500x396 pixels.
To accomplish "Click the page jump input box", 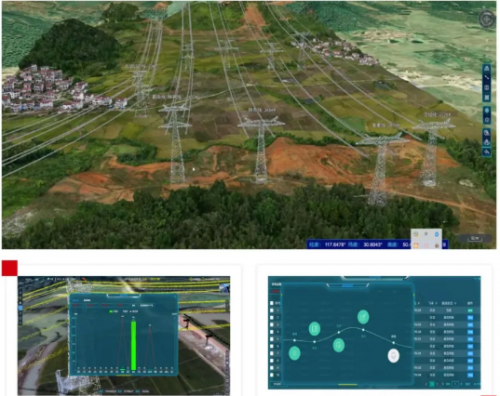I will tap(455, 384).
